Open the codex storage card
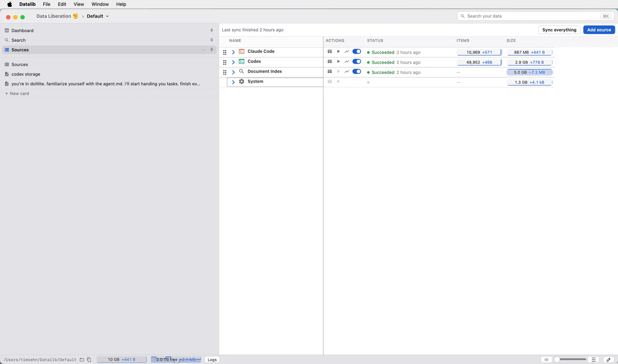The width and height of the screenshot is (618, 364). tap(109, 74)
